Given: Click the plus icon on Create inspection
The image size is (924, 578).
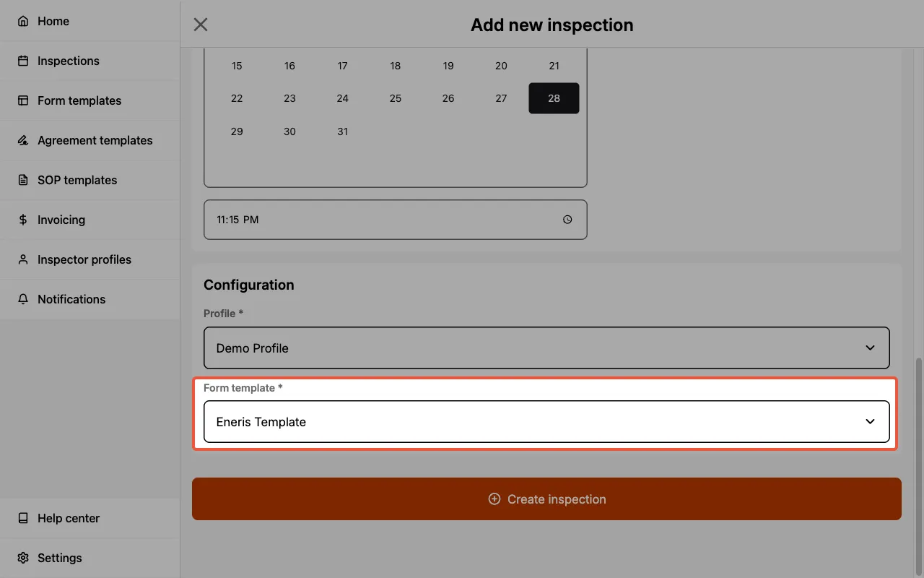Looking at the screenshot, I should pyautogui.click(x=494, y=499).
